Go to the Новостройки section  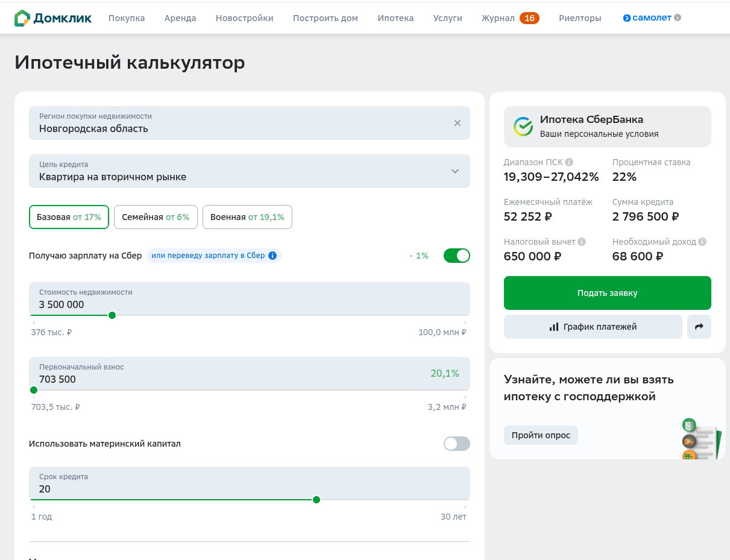point(244,18)
